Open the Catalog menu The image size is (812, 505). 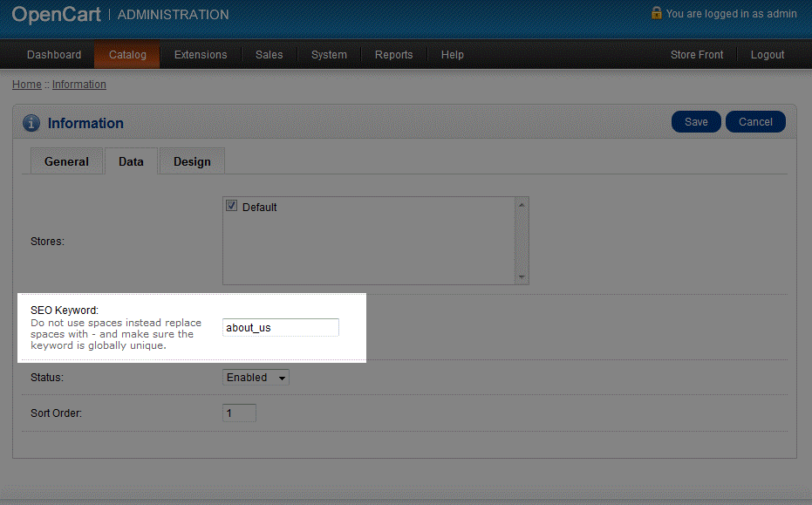click(127, 55)
